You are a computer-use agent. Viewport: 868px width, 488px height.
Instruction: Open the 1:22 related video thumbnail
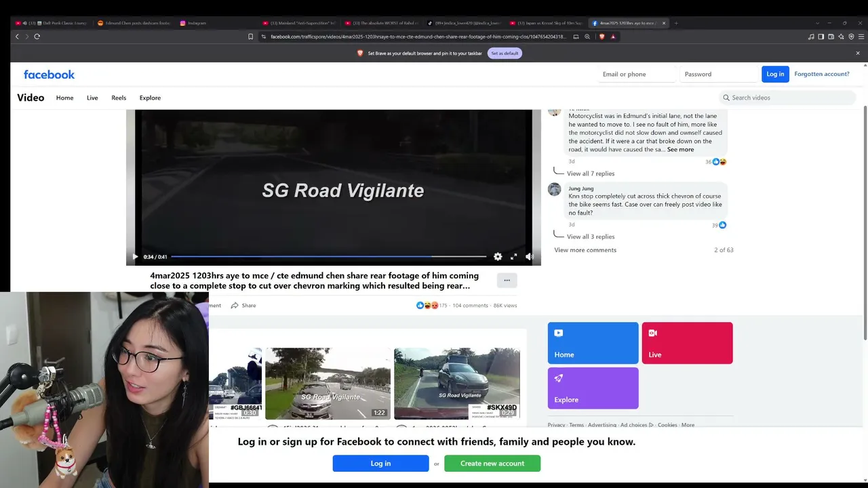(328, 384)
